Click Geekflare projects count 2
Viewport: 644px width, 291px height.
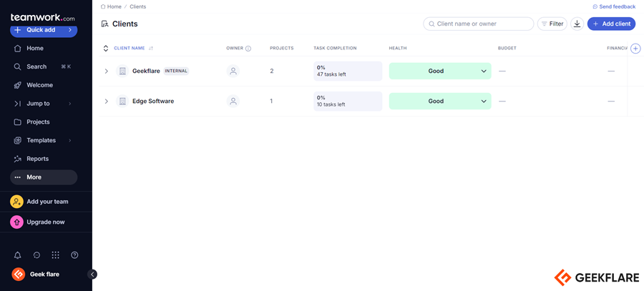pyautogui.click(x=271, y=71)
